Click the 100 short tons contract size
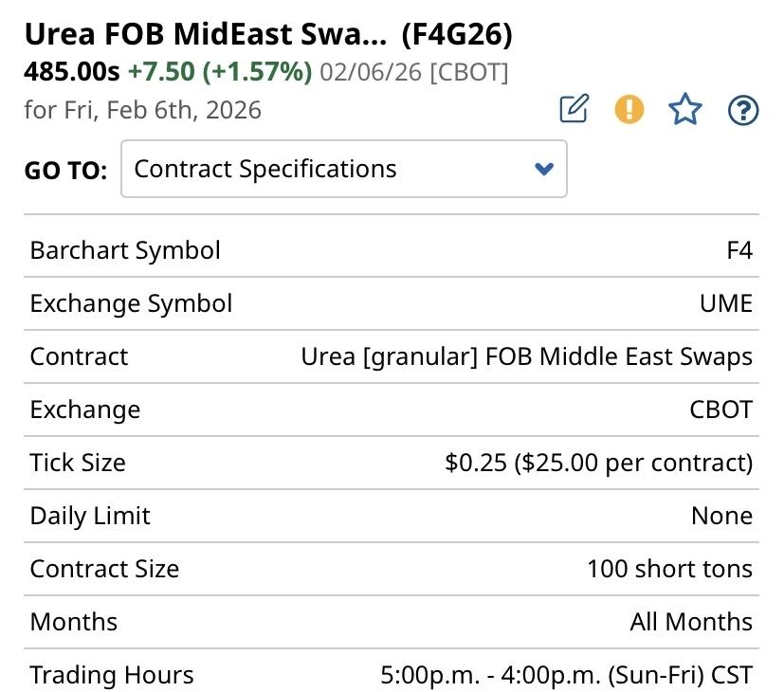This screenshot has height=692, width=784. (x=669, y=569)
